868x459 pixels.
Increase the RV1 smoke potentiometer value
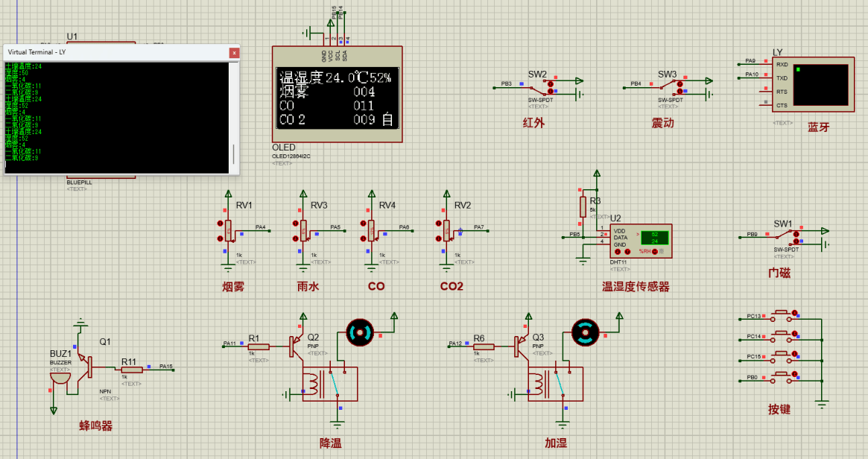[x=221, y=224]
